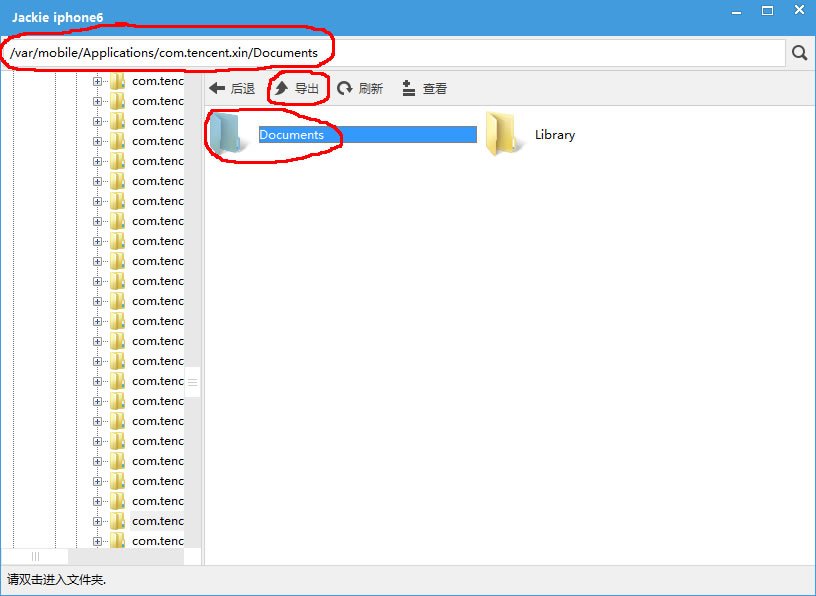Image resolution: width=816 pixels, height=596 pixels.
Task: Click the path address field
Action: [x=400, y=53]
